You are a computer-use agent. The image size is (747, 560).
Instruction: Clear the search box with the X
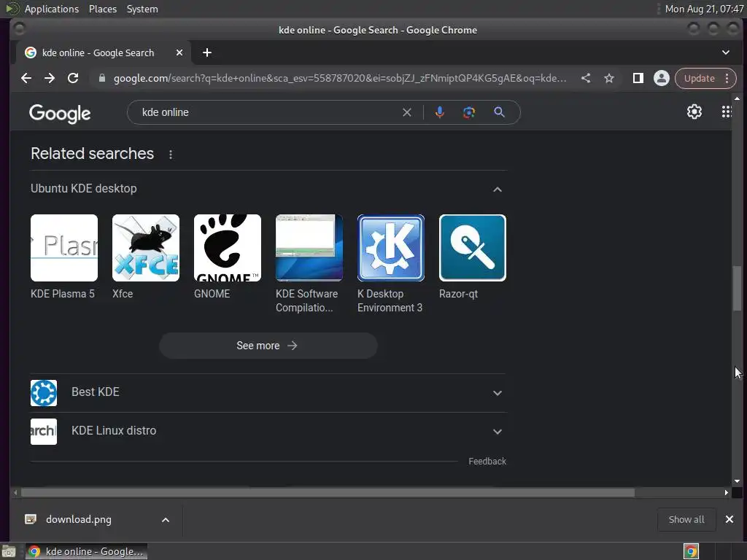407,112
